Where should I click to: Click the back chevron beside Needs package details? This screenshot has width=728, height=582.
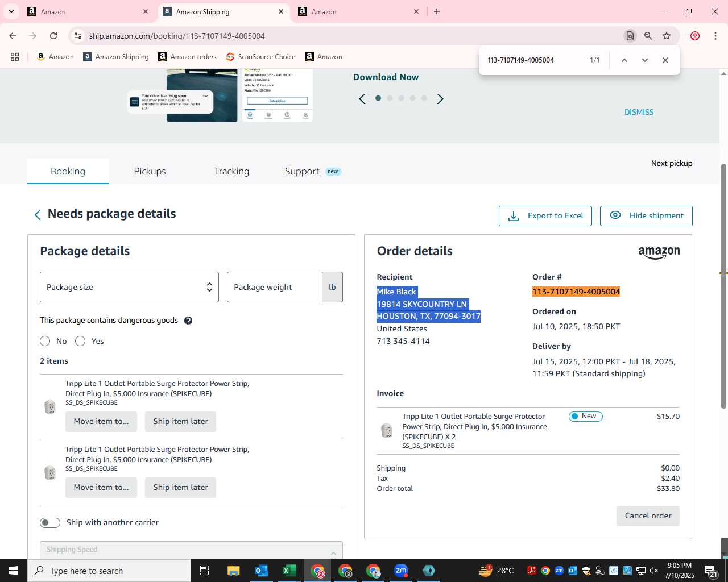(x=38, y=214)
